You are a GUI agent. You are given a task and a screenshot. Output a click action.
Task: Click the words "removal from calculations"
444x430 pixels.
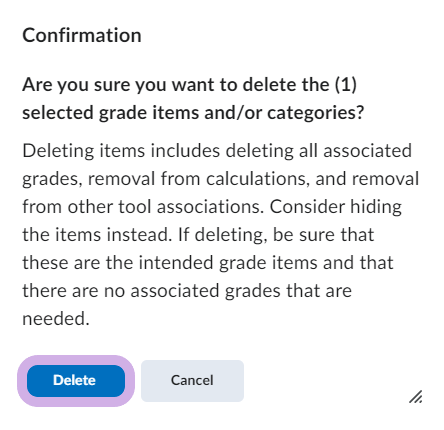(x=197, y=178)
